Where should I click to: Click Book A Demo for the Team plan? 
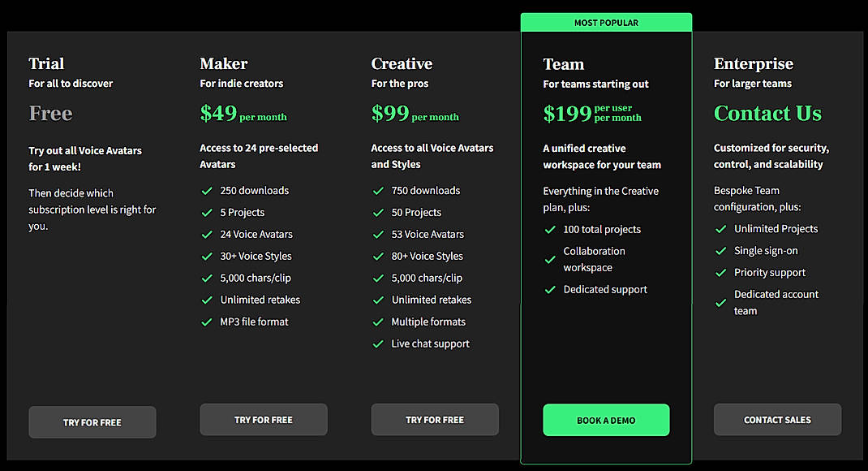coord(606,420)
